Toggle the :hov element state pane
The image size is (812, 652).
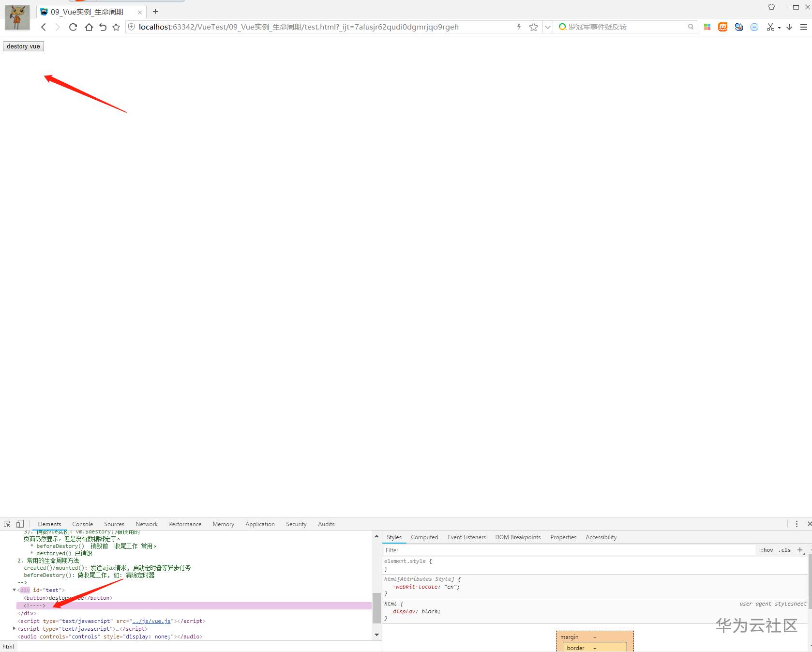coord(767,550)
